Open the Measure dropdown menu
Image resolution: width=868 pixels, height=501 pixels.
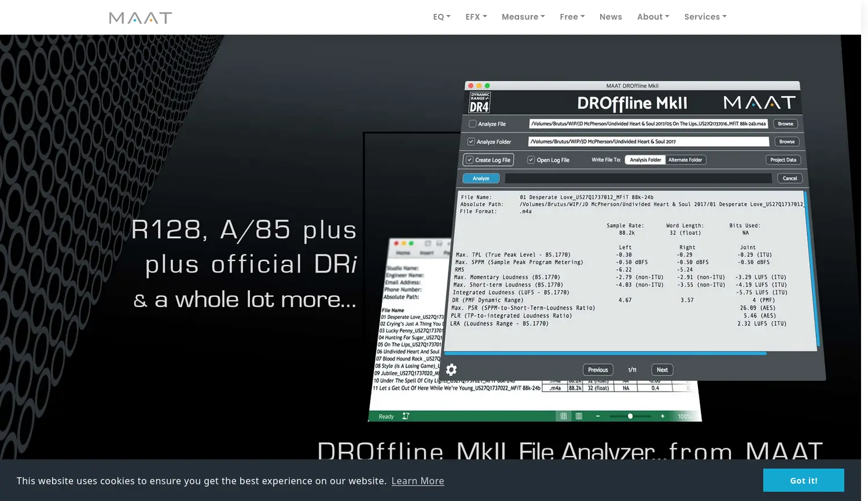[x=523, y=17]
